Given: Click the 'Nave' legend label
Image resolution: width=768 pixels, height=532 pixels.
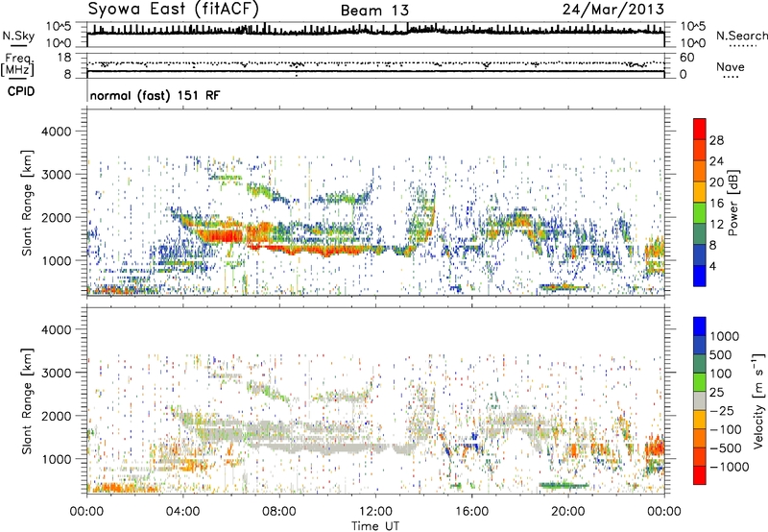Looking at the screenshot, I should point(731,67).
